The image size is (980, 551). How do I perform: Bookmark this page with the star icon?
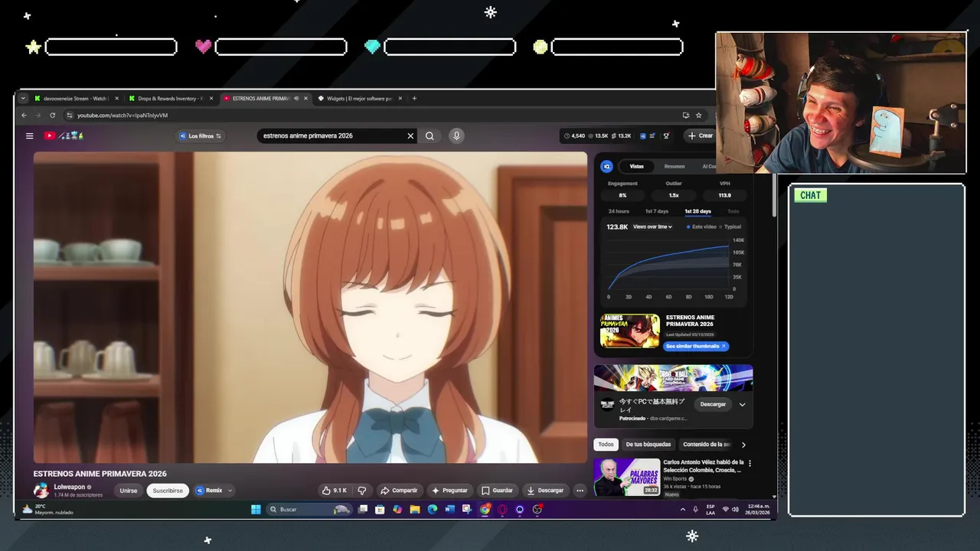point(698,116)
